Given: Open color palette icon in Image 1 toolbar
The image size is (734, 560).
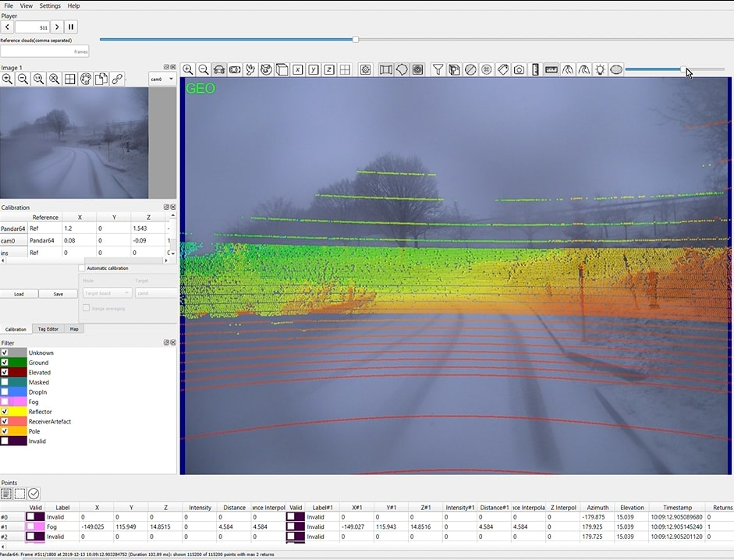Looking at the screenshot, I should click(86, 79).
